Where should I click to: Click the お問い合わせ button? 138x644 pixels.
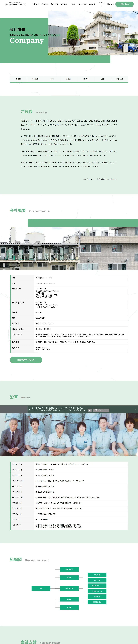pyautogui.click(x=124, y=4)
